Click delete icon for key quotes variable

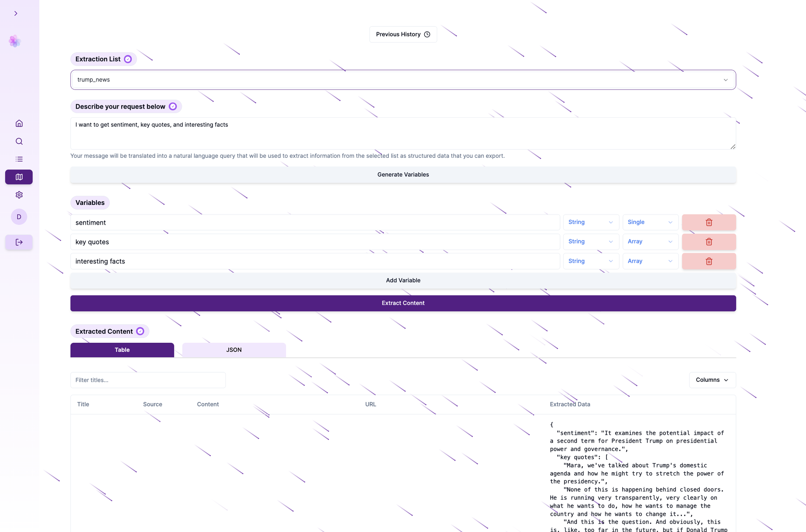pyautogui.click(x=709, y=242)
